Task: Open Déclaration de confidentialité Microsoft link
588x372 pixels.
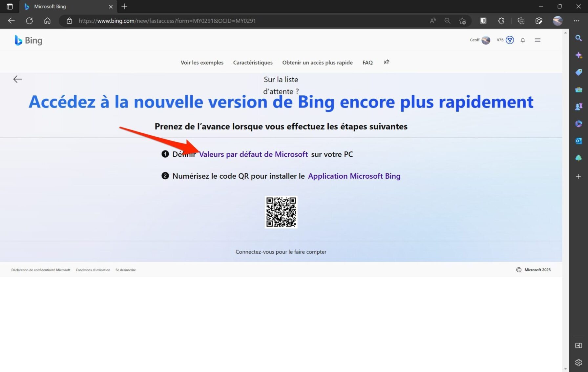Action: [x=41, y=270]
